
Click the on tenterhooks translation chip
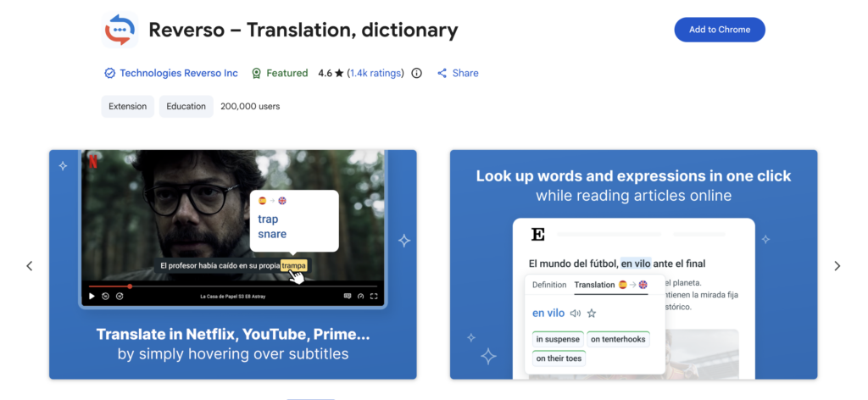[x=618, y=339]
